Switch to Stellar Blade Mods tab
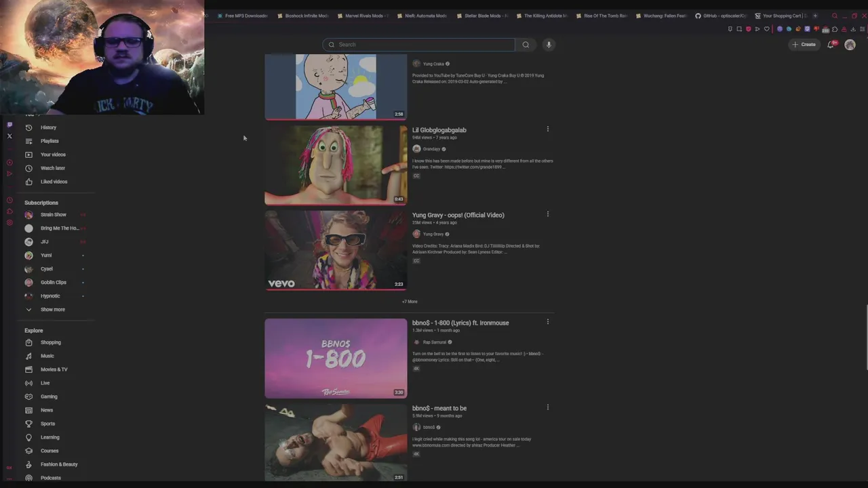Image resolution: width=868 pixels, height=488 pixels. 482,16
